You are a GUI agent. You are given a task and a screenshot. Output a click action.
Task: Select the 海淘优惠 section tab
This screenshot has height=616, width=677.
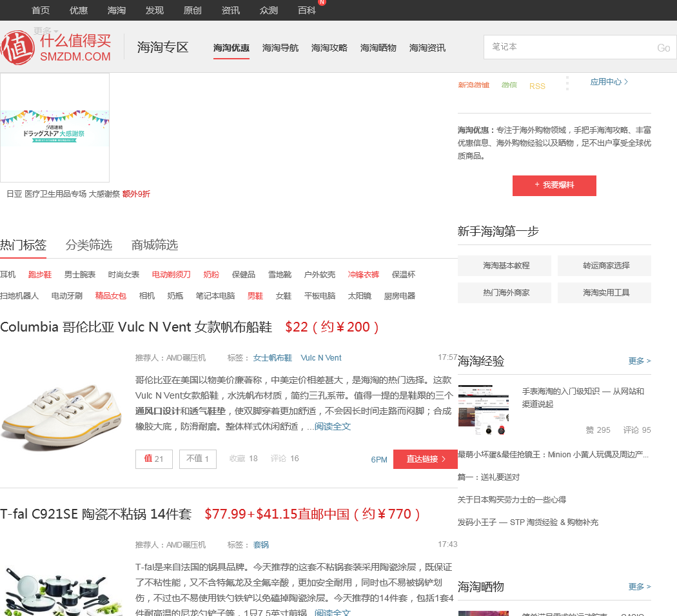[231, 48]
